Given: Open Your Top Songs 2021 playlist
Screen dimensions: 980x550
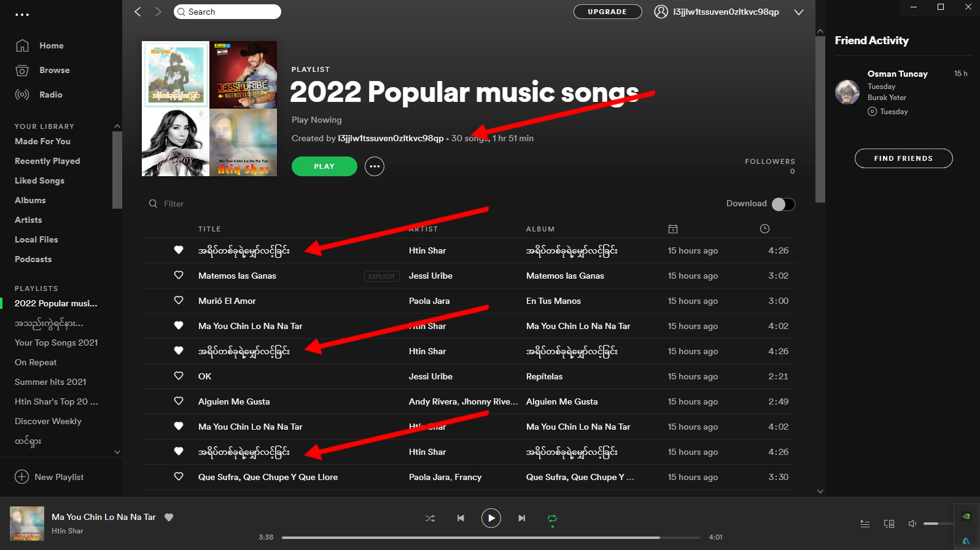Looking at the screenshot, I should [56, 343].
